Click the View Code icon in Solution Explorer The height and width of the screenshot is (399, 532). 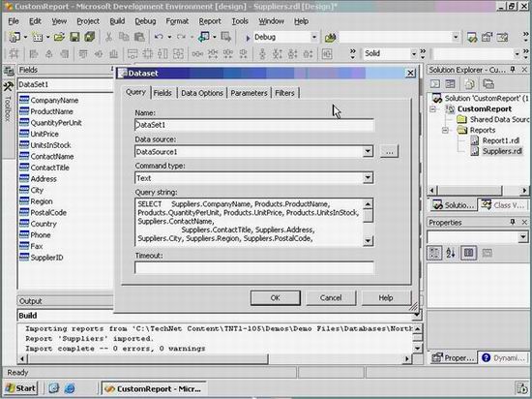435,84
